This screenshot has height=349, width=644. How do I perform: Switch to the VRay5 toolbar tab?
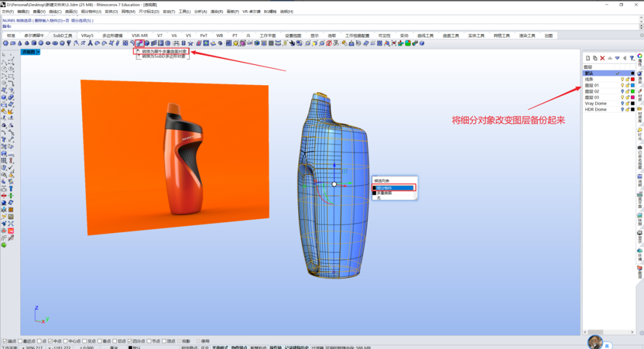pos(87,36)
